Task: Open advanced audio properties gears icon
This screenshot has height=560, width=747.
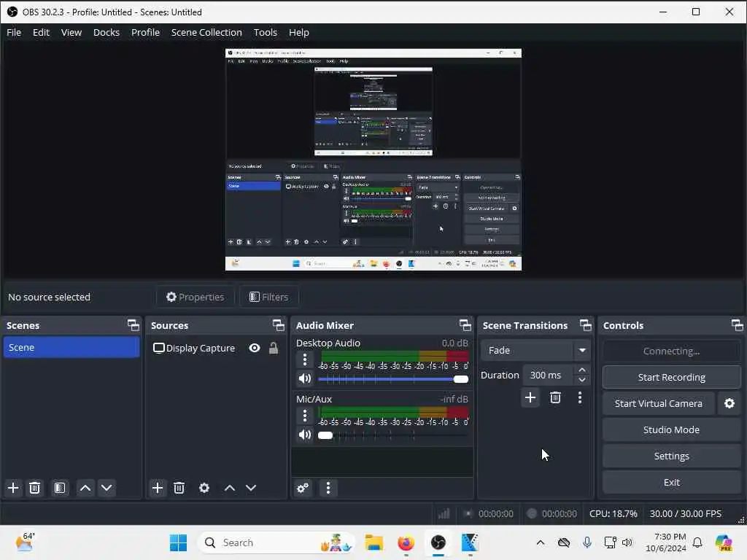Action: pos(303,488)
